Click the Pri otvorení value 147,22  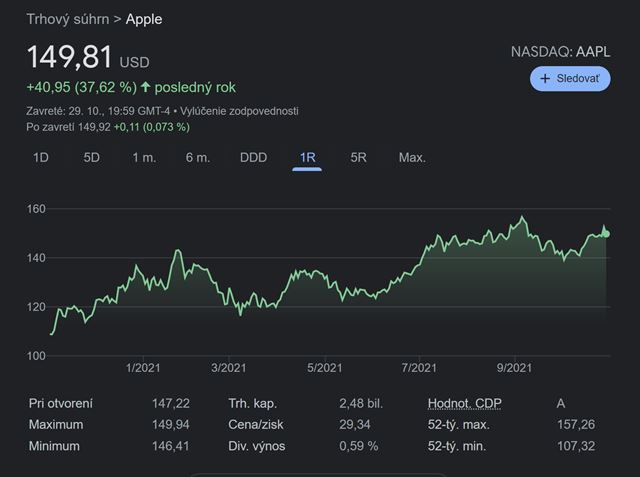click(171, 404)
